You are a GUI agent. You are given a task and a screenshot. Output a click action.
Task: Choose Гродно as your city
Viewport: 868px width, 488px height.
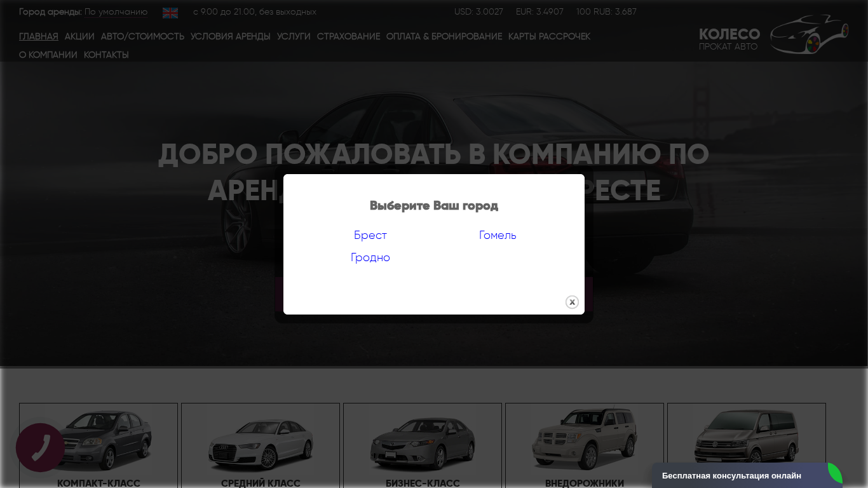pyautogui.click(x=370, y=257)
